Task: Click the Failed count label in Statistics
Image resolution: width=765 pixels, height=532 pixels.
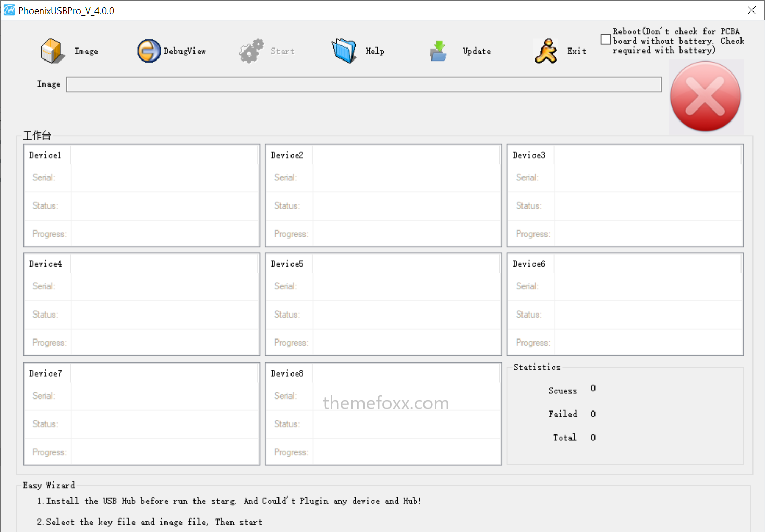Action: (x=563, y=414)
